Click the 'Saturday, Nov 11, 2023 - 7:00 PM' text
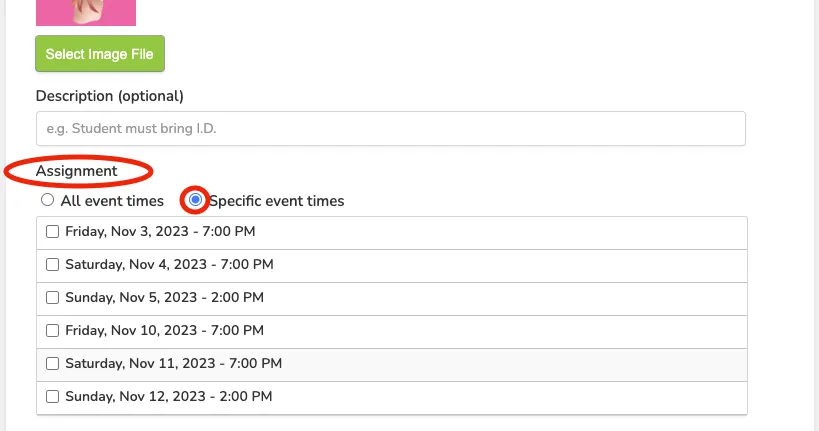Screen dimensions: 819x431 click(x=173, y=363)
